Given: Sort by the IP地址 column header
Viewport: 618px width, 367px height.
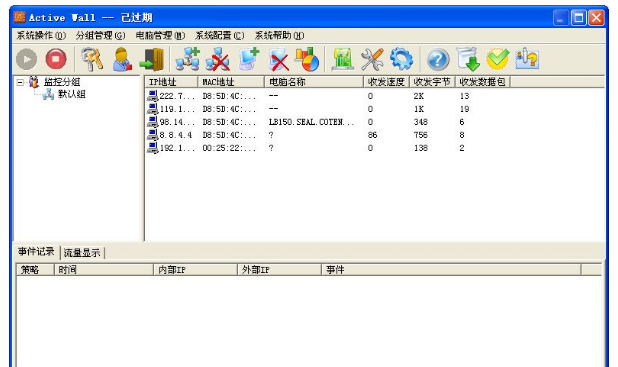Looking at the screenshot, I should (171, 82).
